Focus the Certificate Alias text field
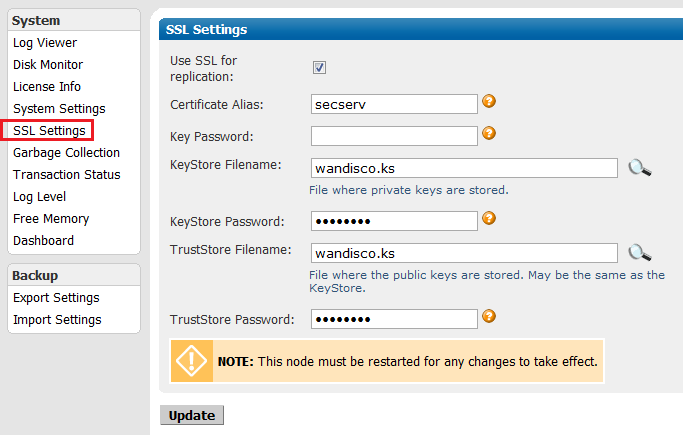 click(394, 104)
